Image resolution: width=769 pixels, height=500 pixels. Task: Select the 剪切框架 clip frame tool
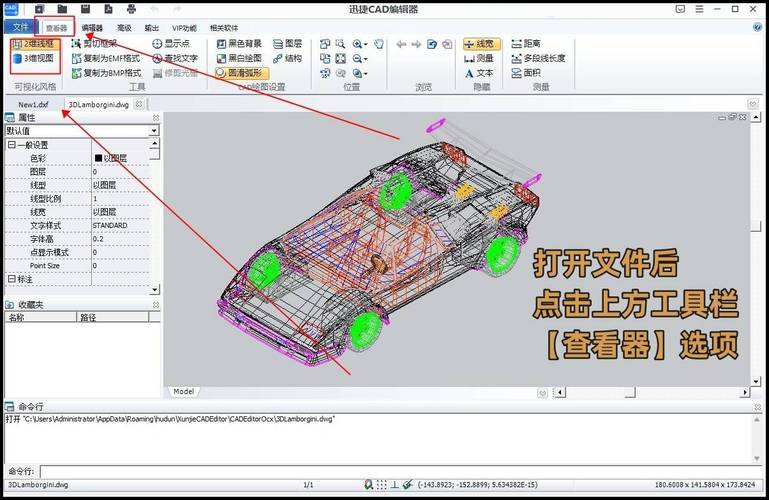pyautogui.click(x=95, y=44)
